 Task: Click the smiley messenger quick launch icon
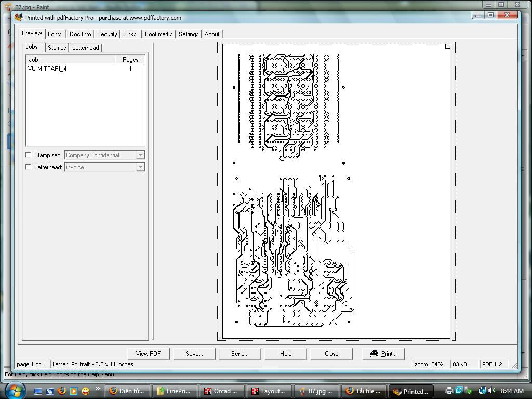tap(86, 391)
